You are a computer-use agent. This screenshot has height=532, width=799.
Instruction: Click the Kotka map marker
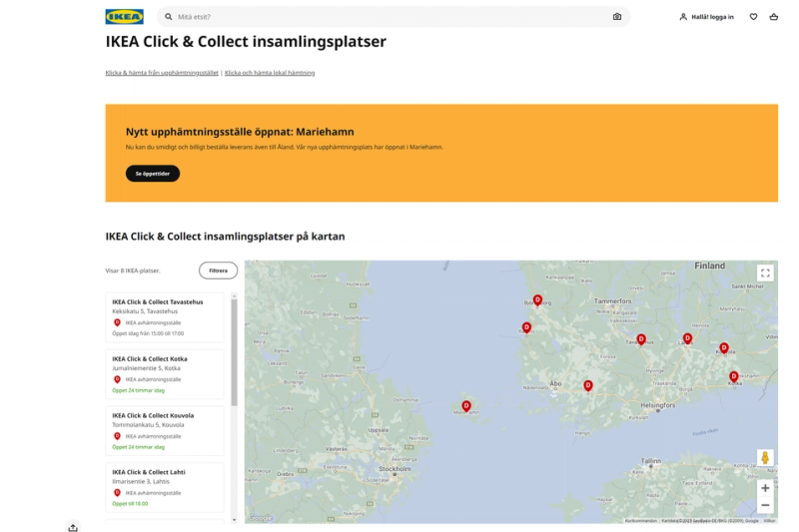pos(734,376)
